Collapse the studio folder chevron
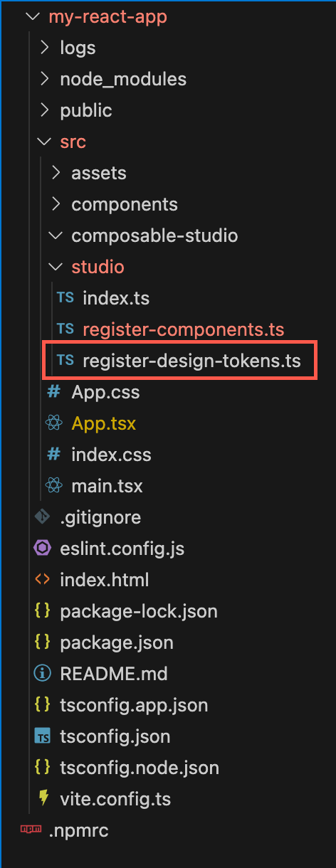 click(56, 268)
